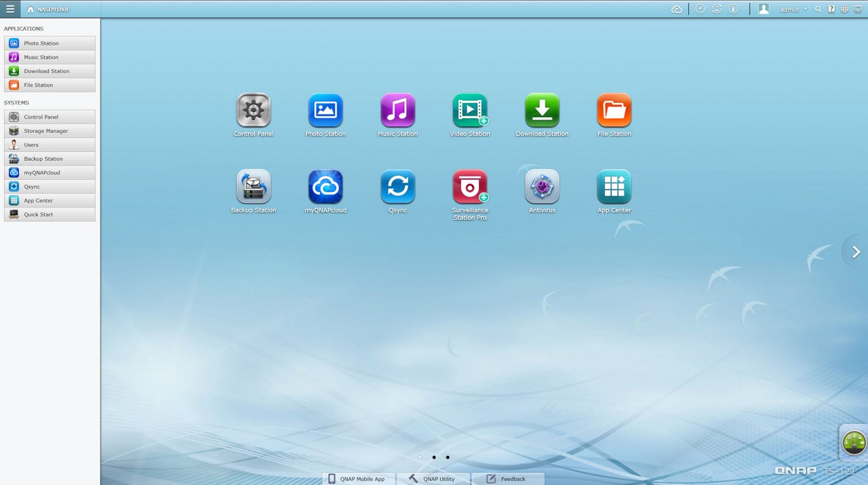Toggle the hamburger main menu

coord(10,9)
